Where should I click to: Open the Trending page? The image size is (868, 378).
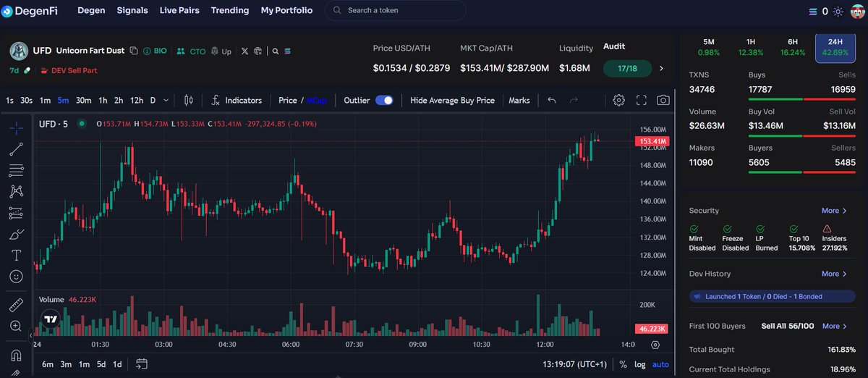(x=230, y=11)
